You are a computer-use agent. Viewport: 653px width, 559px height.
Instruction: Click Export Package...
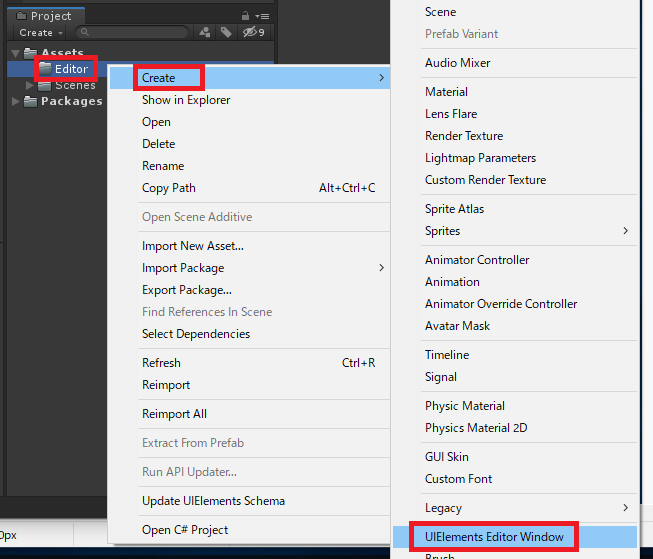(x=250, y=290)
